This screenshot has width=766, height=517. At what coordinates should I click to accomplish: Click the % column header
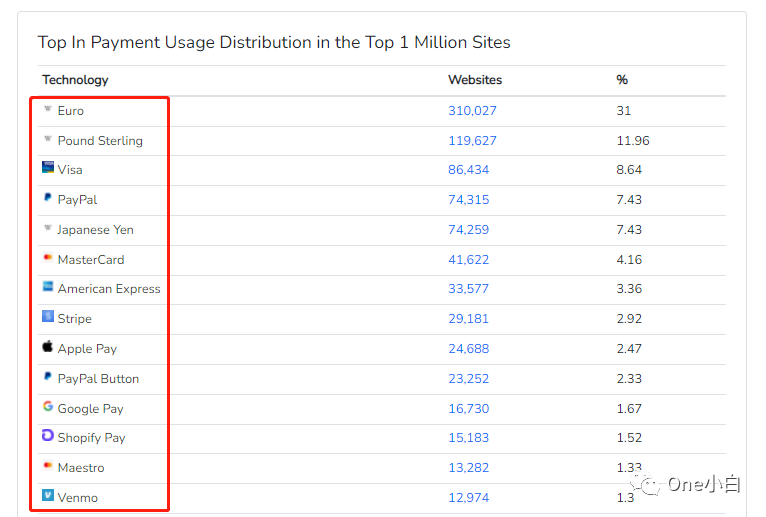click(622, 80)
